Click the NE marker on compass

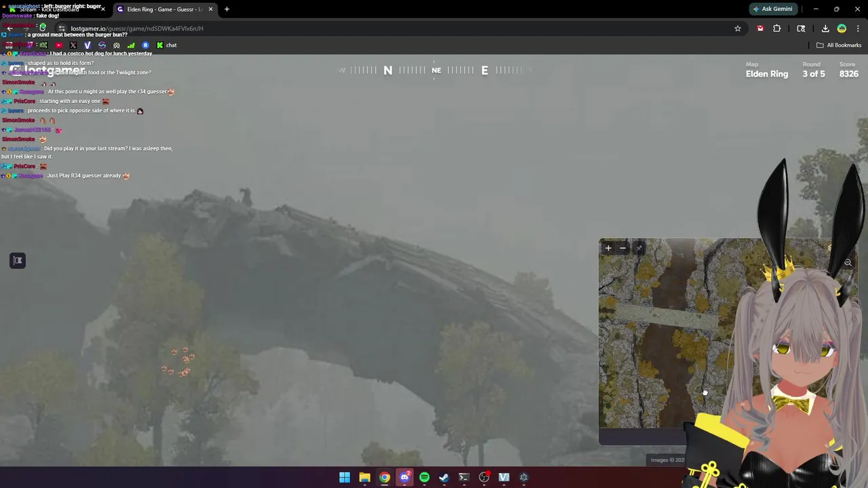pos(436,70)
